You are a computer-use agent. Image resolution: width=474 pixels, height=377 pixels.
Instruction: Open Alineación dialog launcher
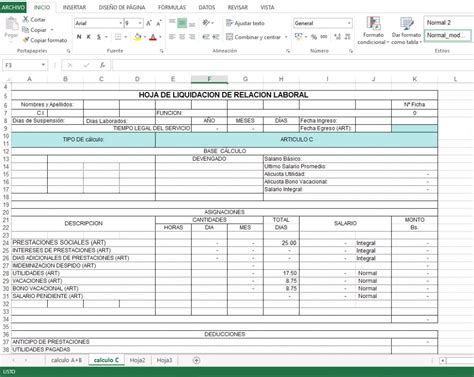[287, 51]
